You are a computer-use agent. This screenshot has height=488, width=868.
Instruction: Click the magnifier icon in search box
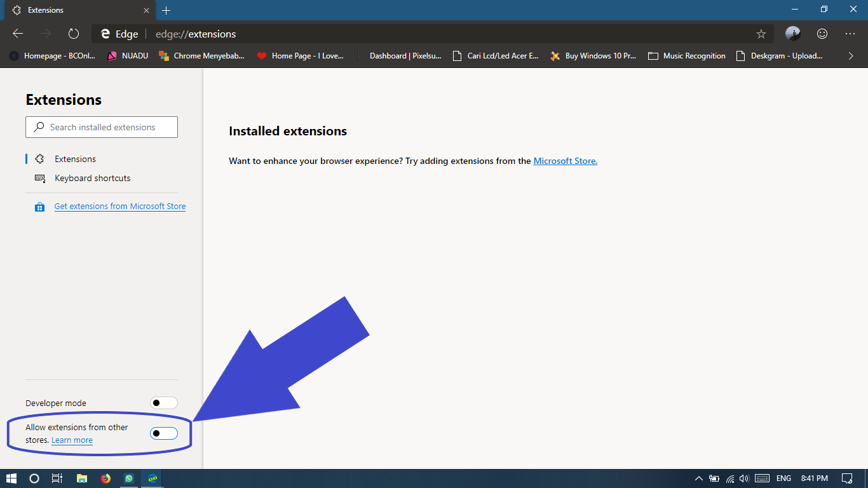click(x=39, y=127)
